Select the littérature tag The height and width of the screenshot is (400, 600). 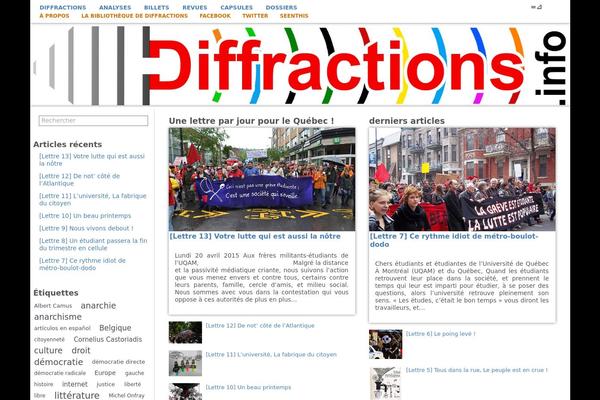point(77,395)
